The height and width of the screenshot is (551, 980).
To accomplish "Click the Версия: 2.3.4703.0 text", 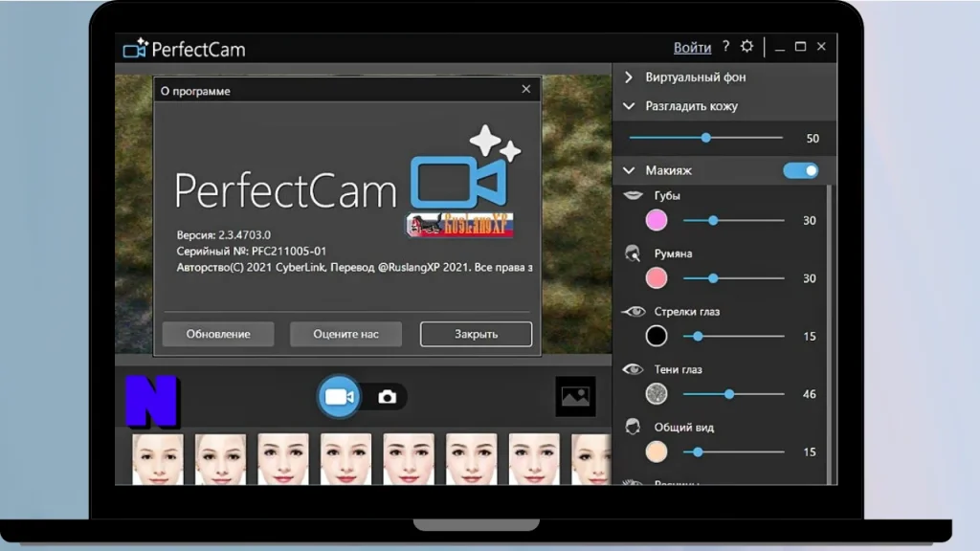I will (224, 235).
